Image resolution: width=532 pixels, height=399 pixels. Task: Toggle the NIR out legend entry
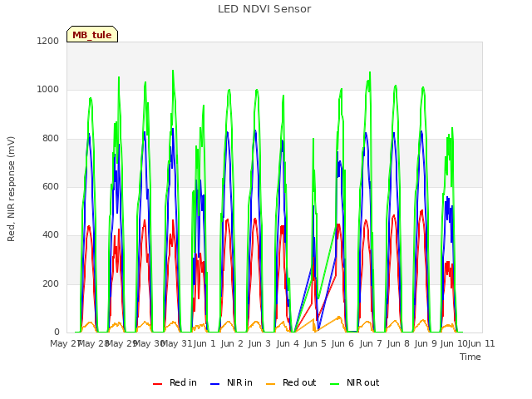point(355,382)
